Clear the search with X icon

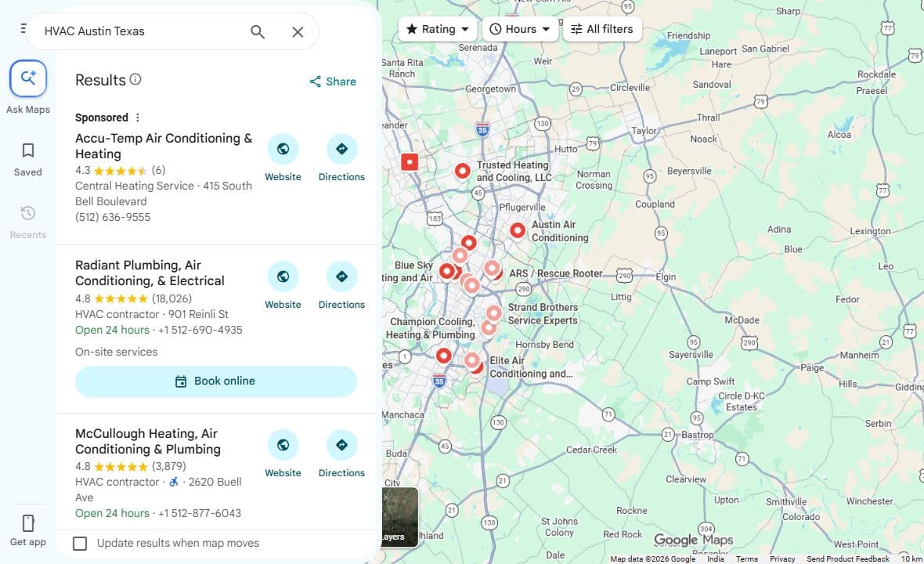tap(298, 32)
